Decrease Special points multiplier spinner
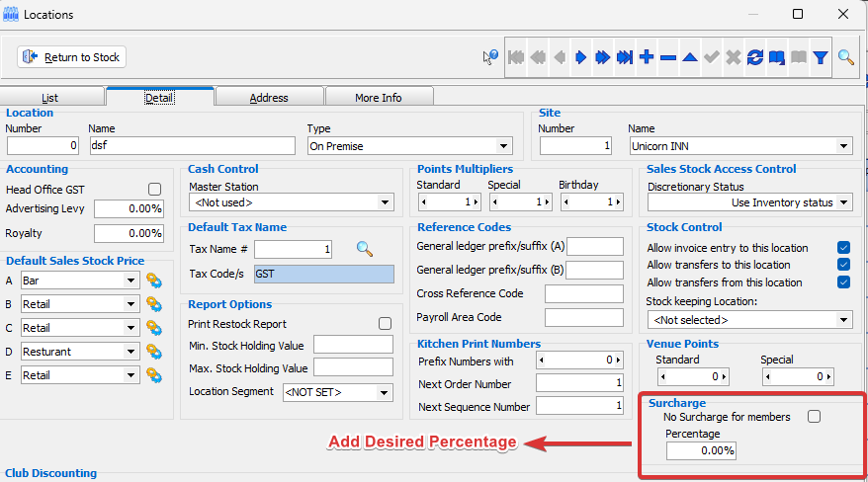868x482 pixels. click(x=494, y=202)
